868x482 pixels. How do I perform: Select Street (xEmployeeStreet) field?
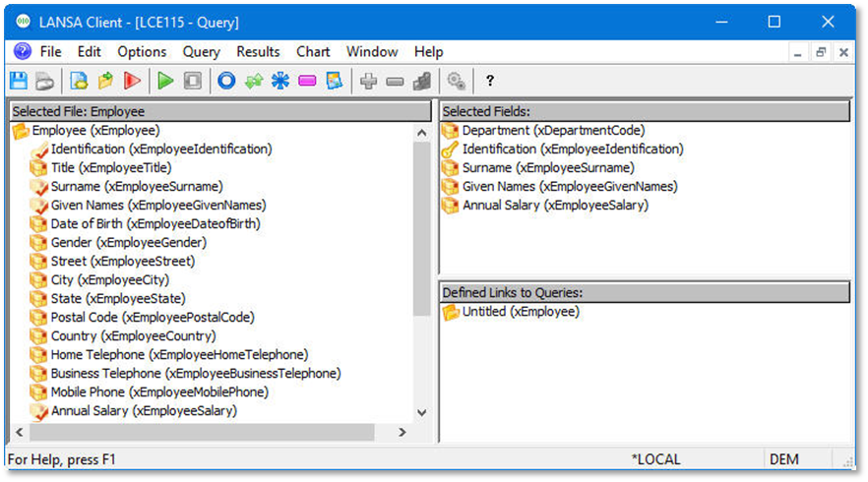coord(112,262)
